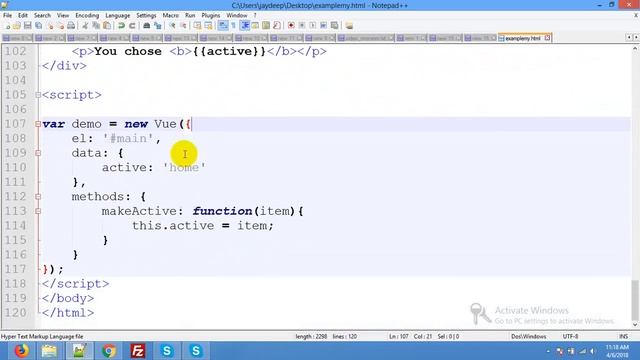Play back the recorded macro

313,26
